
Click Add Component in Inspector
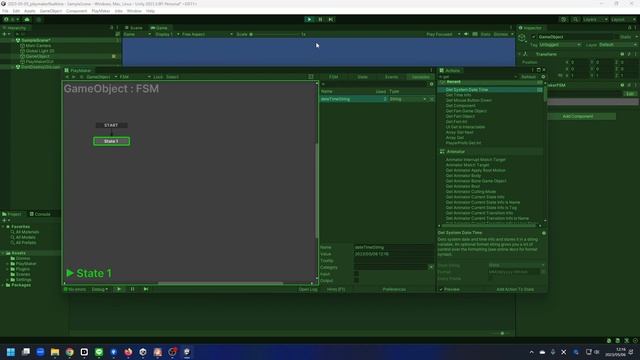pyautogui.click(x=578, y=116)
